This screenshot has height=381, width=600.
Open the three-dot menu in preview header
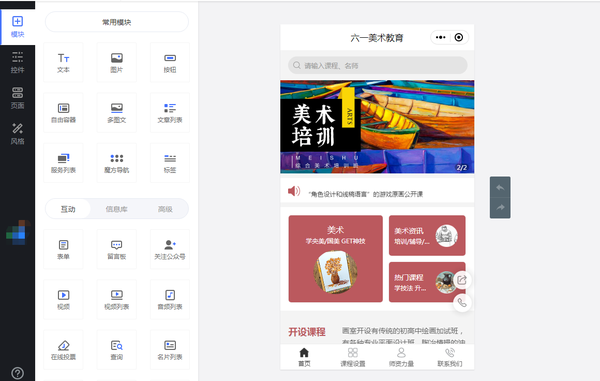(440, 37)
